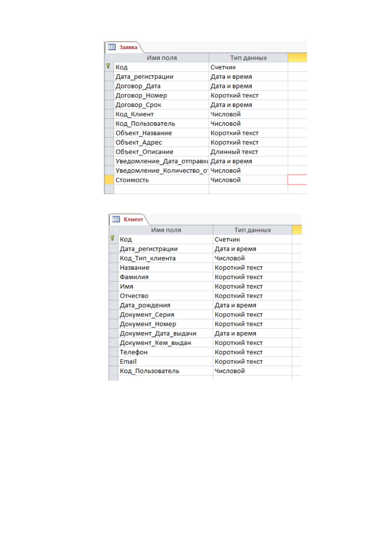
Task: Select row selector of Стоимость field
Action: click(x=109, y=180)
